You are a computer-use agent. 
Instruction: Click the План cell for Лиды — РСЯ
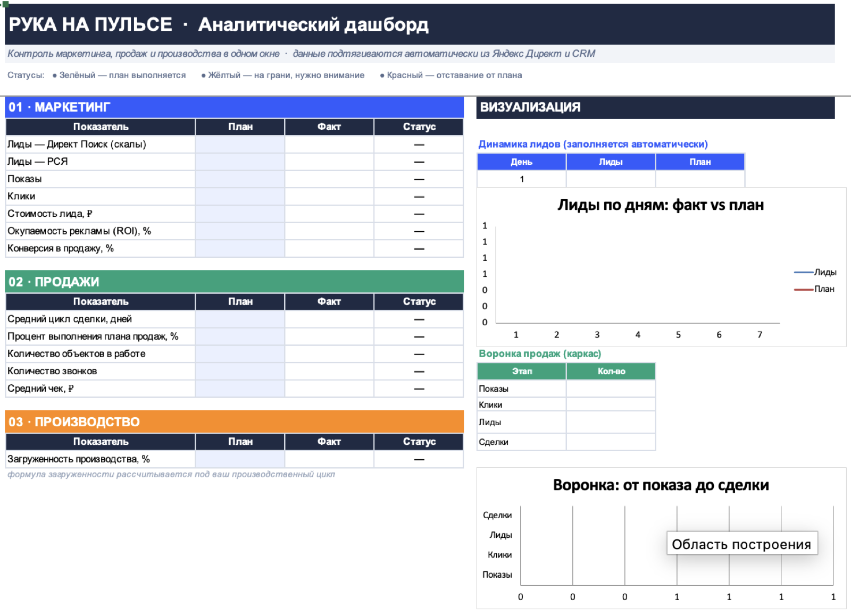(x=240, y=162)
